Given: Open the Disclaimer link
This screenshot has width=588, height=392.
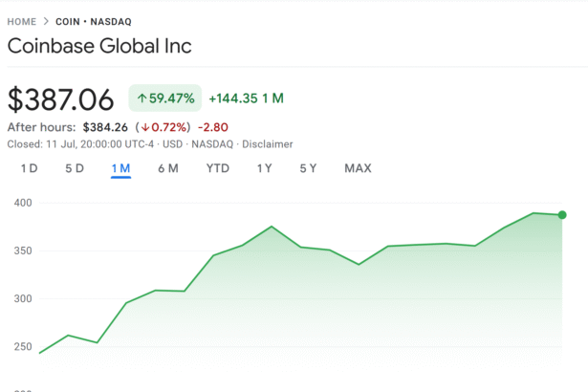Looking at the screenshot, I should coord(269,143).
